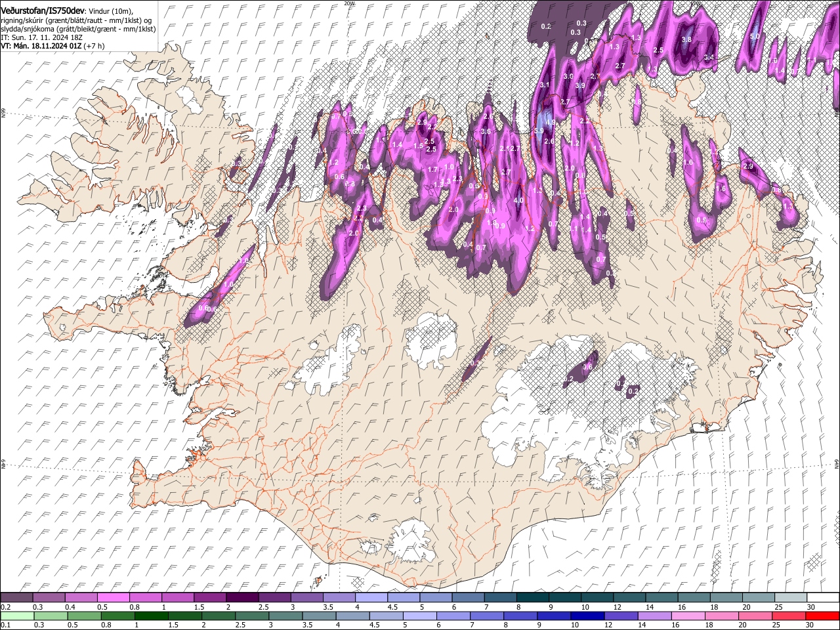Click the 'rigning/skúrir' description line
This screenshot has height=630, width=840.
[x=77, y=20]
